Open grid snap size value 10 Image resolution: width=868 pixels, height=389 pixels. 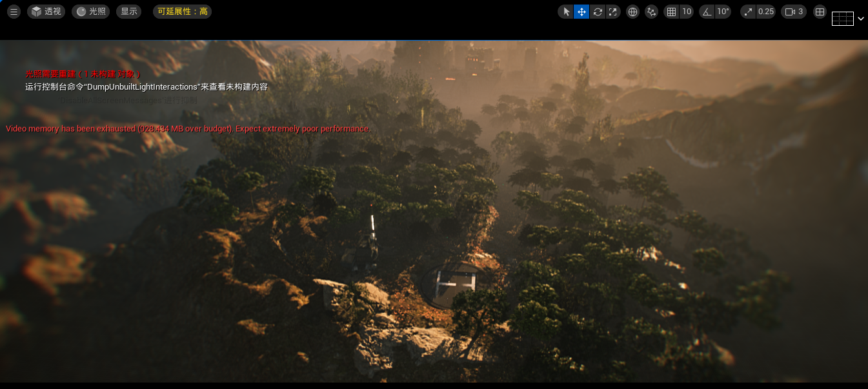[687, 12]
